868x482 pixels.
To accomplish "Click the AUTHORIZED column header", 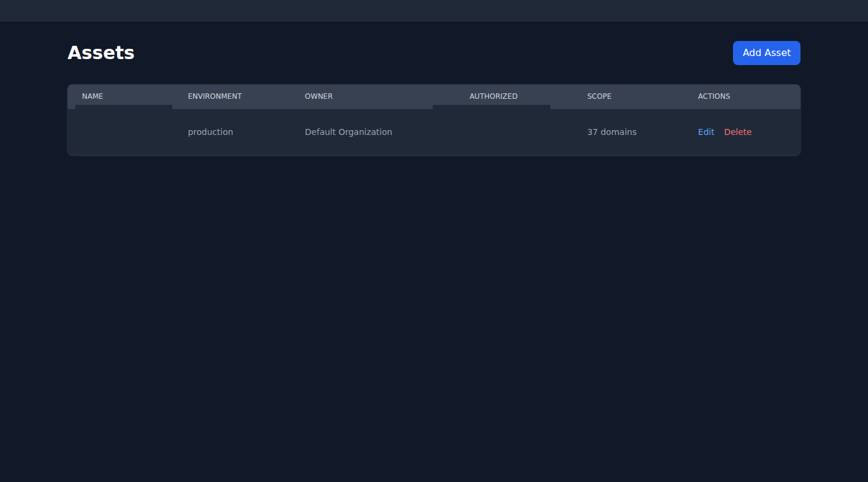I will [x=493, y=96].
